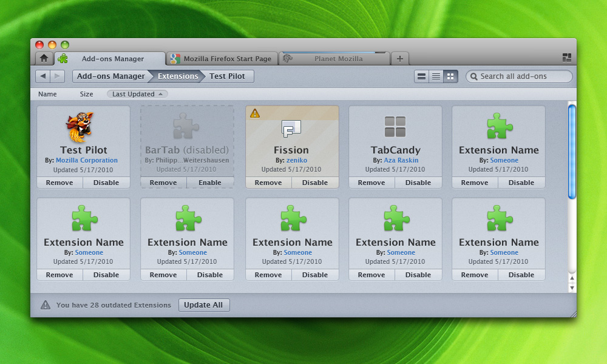The height and width of the screenshot is (364, 607).
Task: Select Add-ons Manager breadcrumb segment
Action: click(x=110, y=76)
